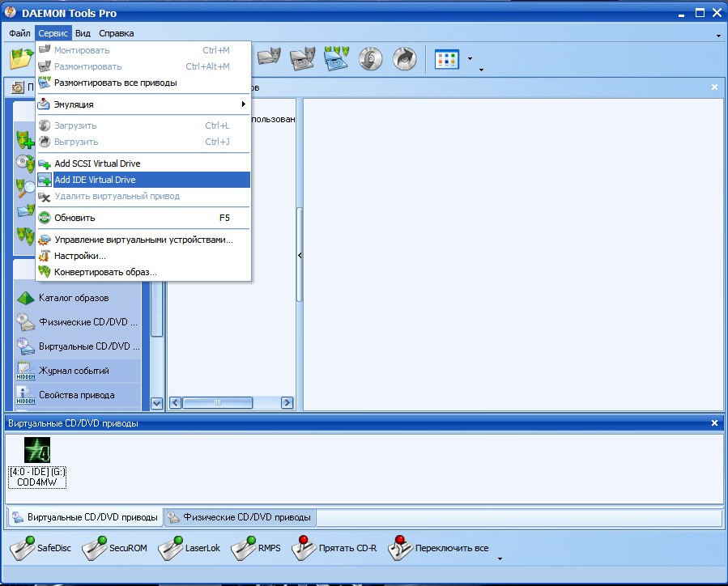
Task: Click the disabled Монтировать menu entry
Action: coord(143,50)
